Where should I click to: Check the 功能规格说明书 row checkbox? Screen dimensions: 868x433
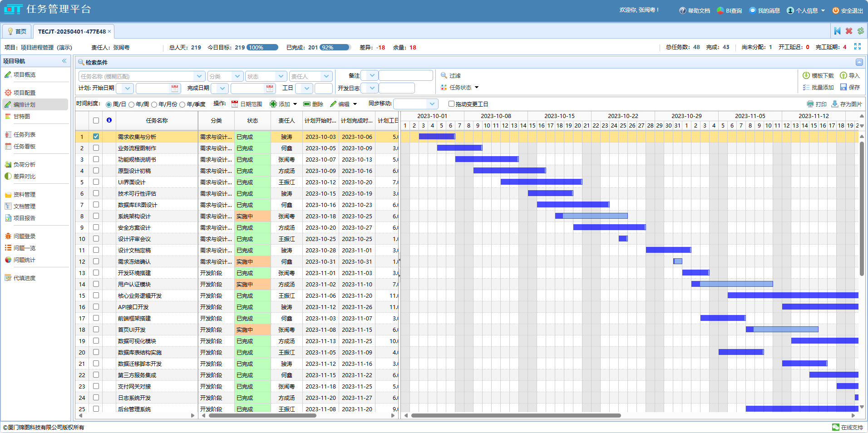pyautogui.click(x=96, y=159)
